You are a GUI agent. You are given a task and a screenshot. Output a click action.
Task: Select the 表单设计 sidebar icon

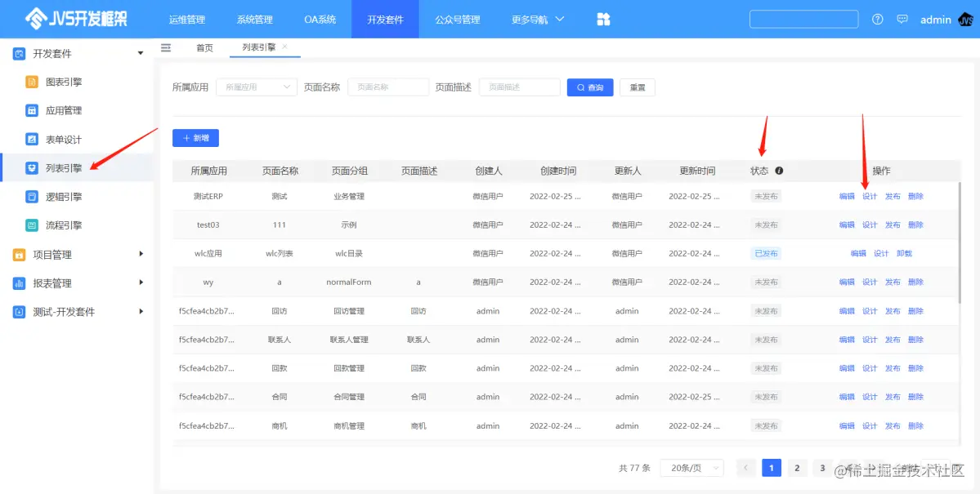tap(32, 140)
